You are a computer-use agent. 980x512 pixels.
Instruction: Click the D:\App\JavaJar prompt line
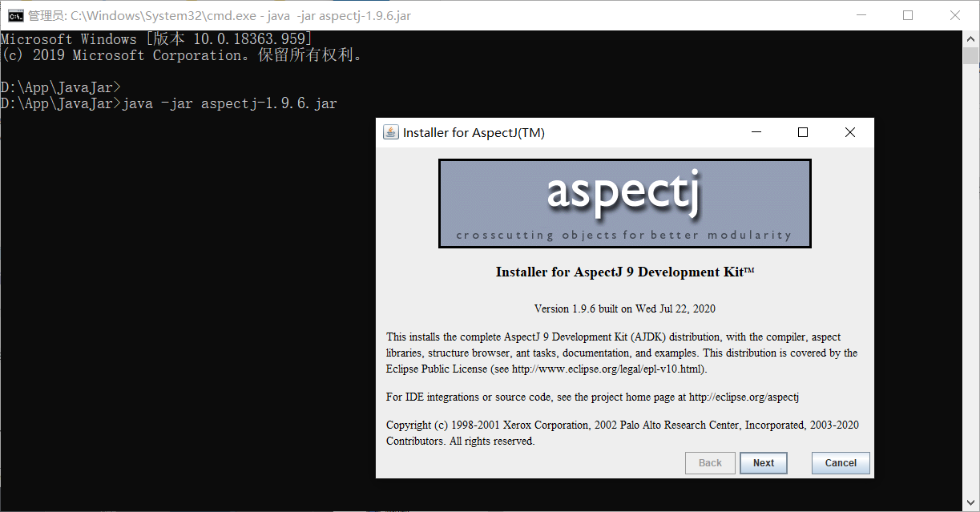(62, 87)
